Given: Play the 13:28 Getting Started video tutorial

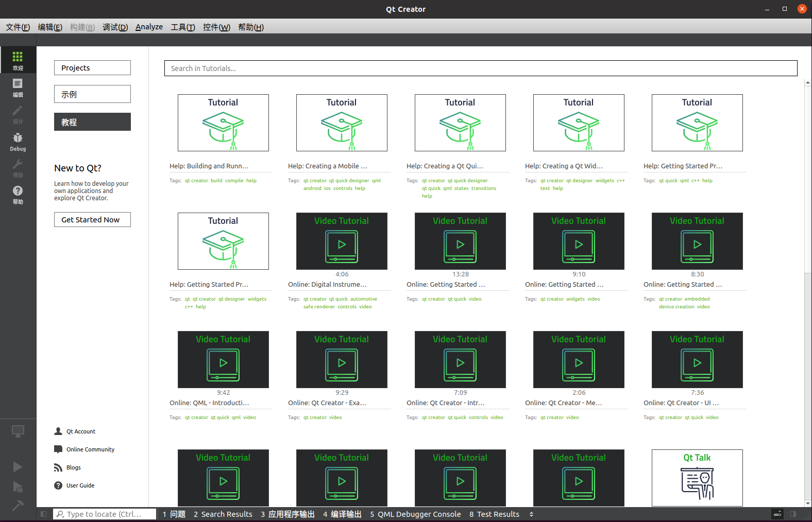Looking at the screenshot, I should click(x=460, y=241).
